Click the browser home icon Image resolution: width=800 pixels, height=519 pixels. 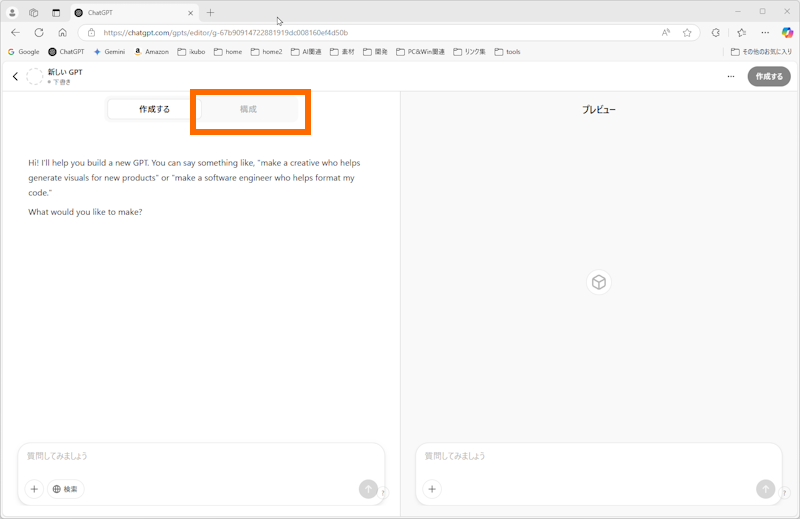(62, 32)
